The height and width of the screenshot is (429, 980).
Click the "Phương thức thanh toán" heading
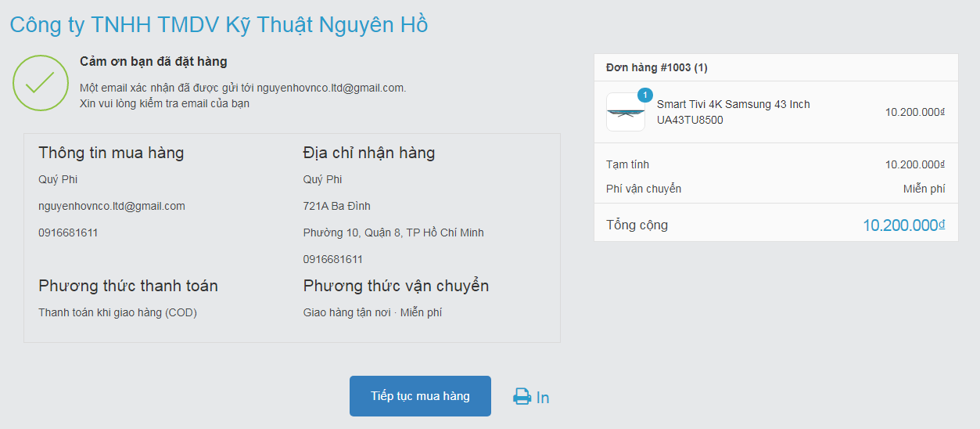128,286
